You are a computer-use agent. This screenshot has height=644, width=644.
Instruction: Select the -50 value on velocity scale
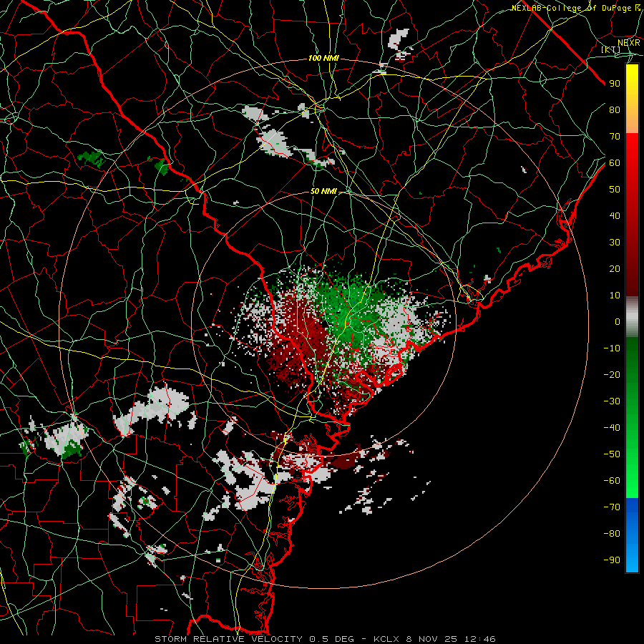tap(612, 454)
